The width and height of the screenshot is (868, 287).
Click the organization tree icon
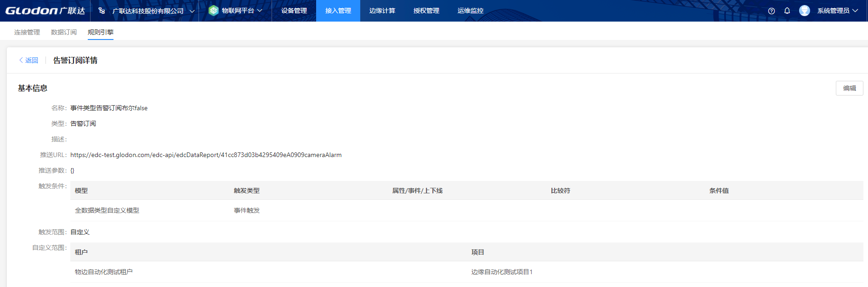point(102,11)
